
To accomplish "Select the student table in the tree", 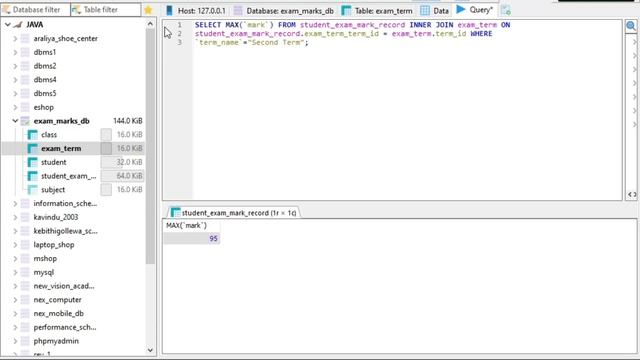I will pos(53,162).
